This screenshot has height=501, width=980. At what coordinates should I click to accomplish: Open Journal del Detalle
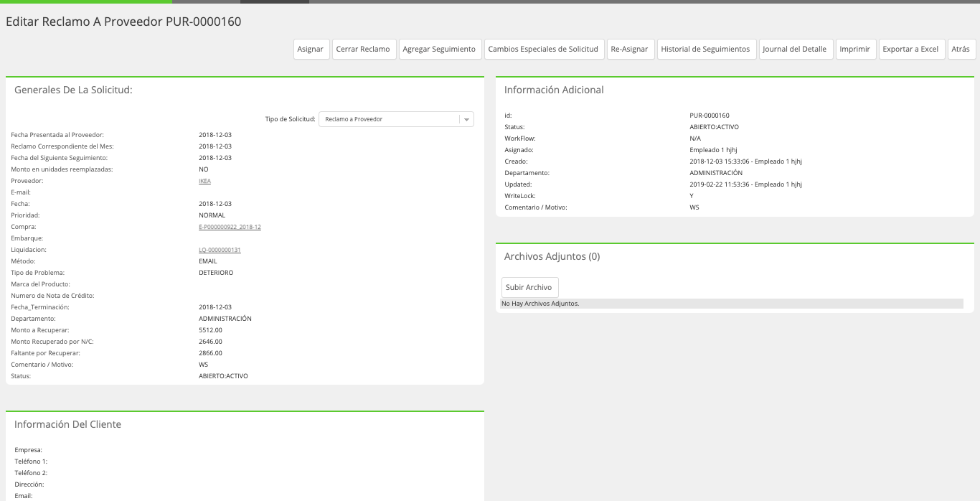(x=795, y=50)
